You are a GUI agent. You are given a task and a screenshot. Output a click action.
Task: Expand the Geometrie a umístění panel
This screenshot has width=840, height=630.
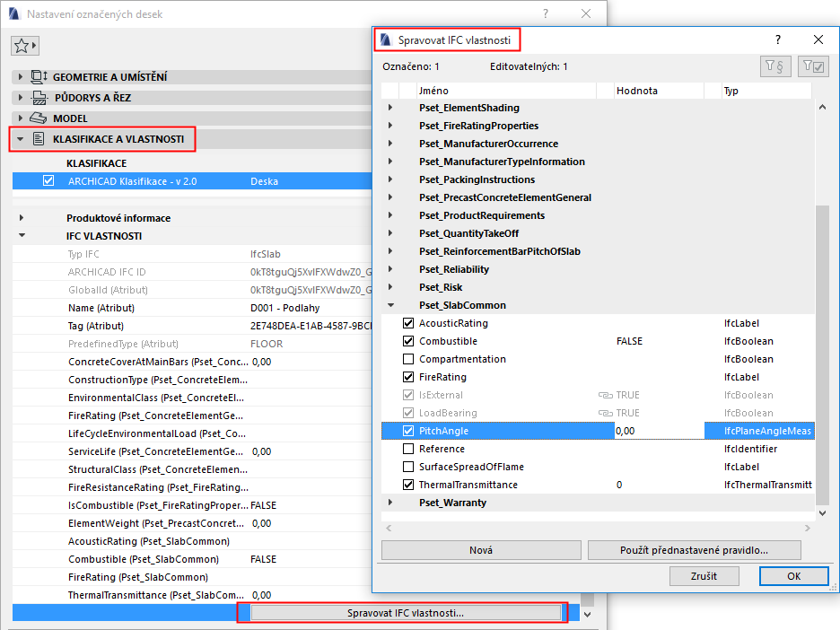[x=21, y=77]
